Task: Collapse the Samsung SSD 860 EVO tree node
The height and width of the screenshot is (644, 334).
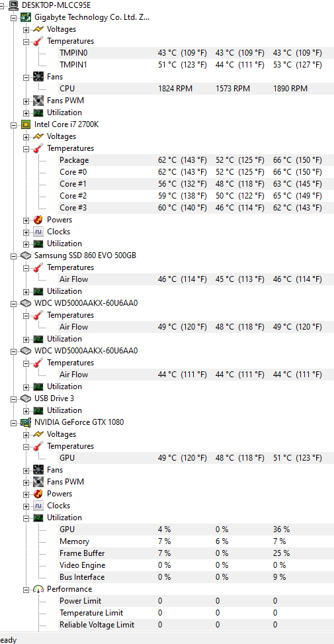Action: (x=13, y=256)
